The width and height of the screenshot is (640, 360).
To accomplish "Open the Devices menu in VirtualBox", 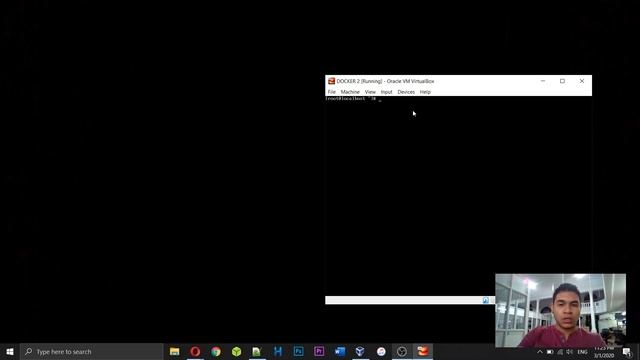I will (x=406, y=92).
